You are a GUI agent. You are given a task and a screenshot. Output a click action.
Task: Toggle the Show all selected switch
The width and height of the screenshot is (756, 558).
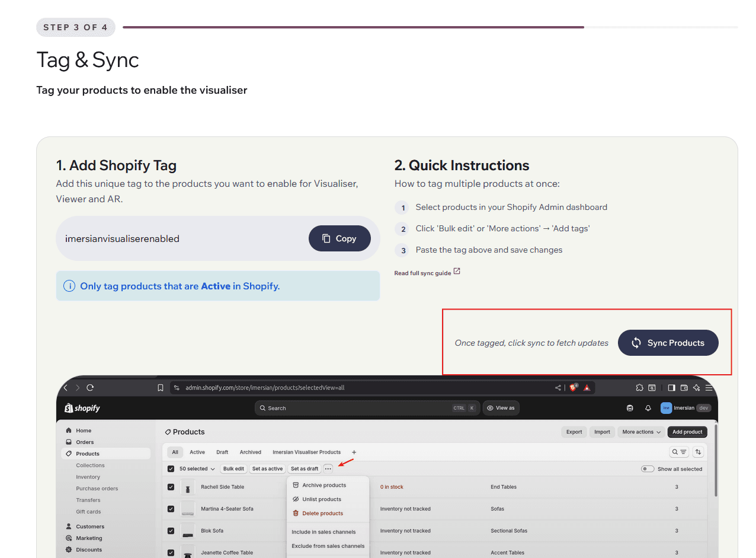(x=648, y=468)
